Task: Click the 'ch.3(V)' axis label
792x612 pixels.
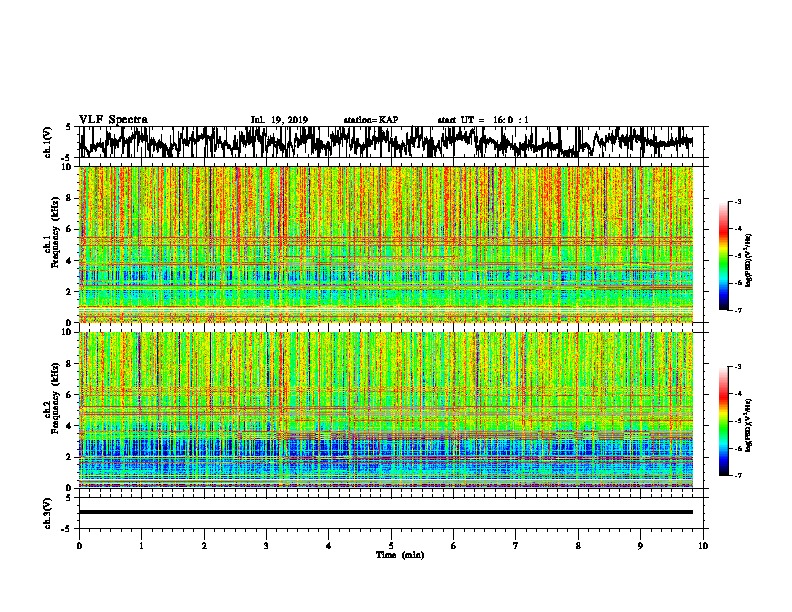Action: point(48,513)
